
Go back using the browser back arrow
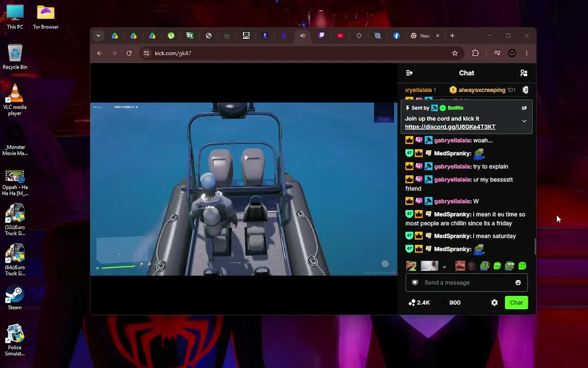(x=100, y=53)
